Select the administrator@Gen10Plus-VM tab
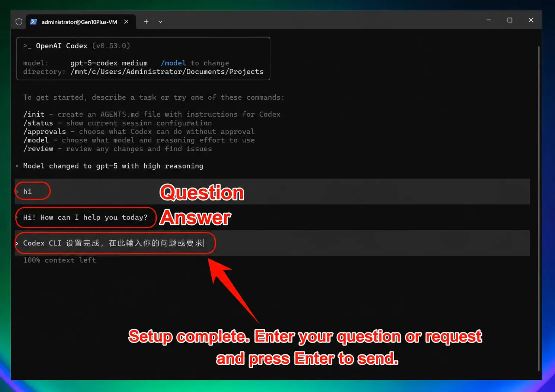 tap(81, 22)
